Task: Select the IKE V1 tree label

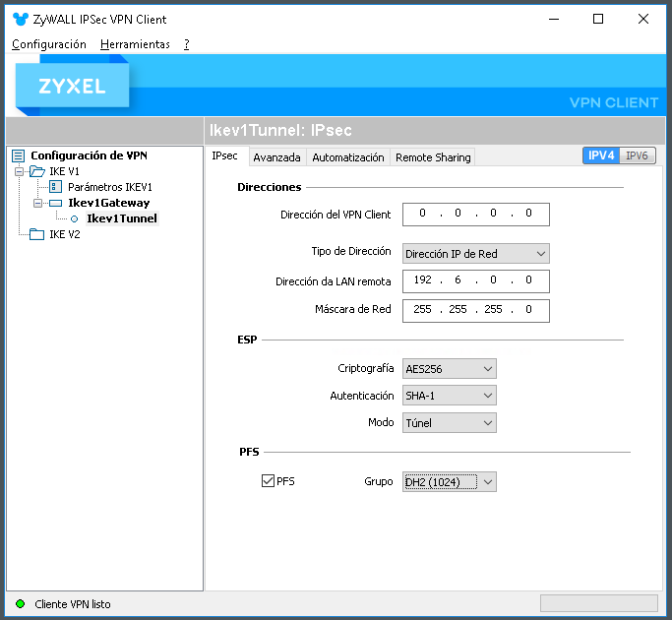Action: click(x=64, y=171)
